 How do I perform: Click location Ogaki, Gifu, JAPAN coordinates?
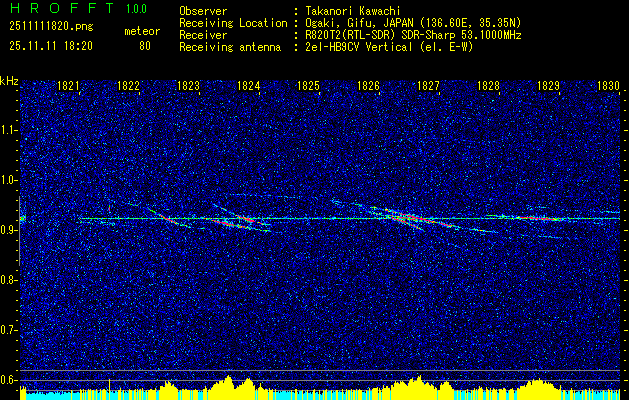pyautogui.click(x=413, y=23)
